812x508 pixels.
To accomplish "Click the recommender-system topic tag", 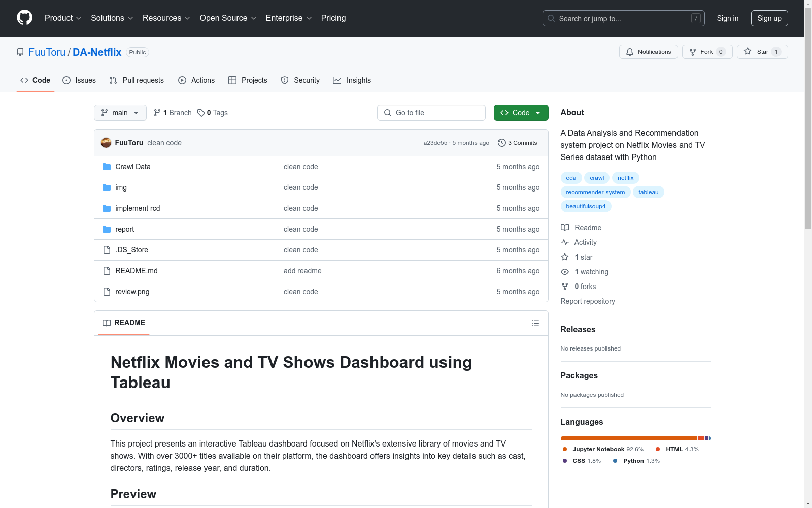I will coord(595,192).
